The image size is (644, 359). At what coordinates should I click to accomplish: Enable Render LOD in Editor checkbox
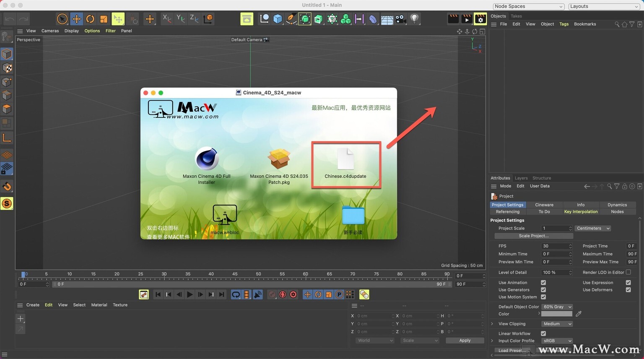628,272
